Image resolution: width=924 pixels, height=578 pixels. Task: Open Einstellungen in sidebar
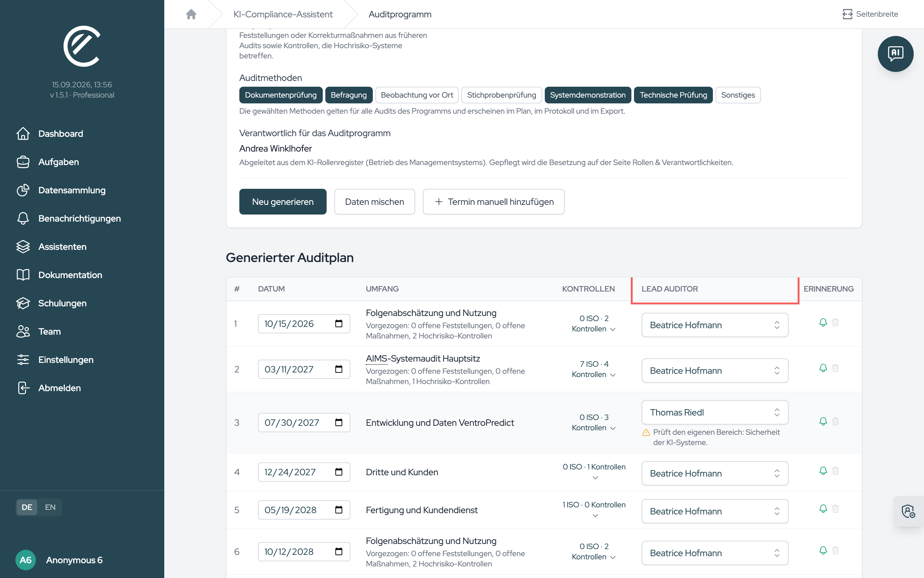tap(55, 360)
